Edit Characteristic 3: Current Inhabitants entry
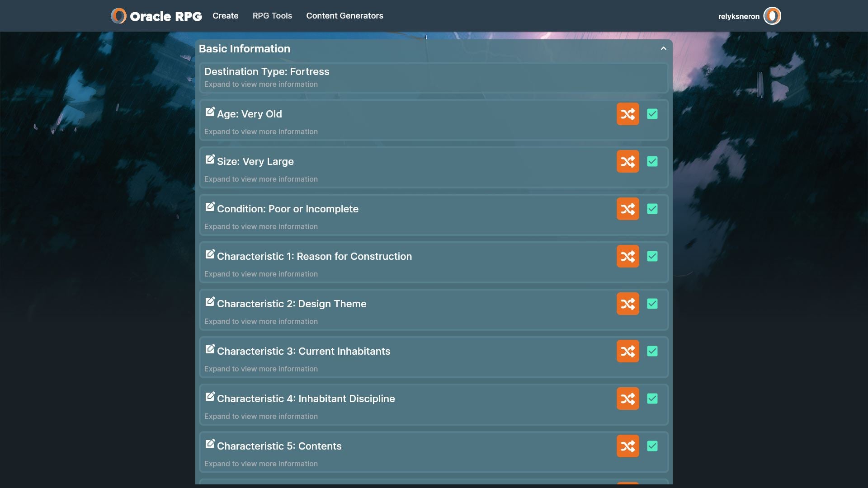This screenshot has width=868, height=488. (x=210, y=349)
